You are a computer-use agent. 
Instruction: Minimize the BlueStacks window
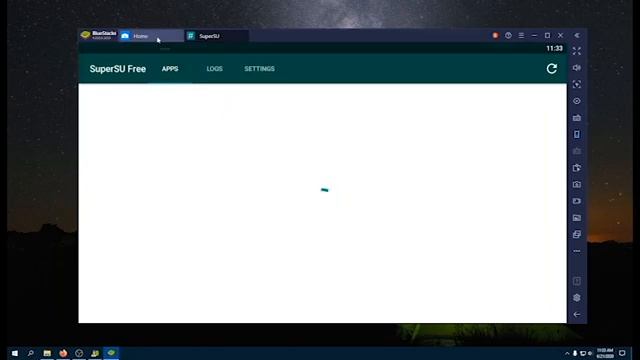[534, 36]
